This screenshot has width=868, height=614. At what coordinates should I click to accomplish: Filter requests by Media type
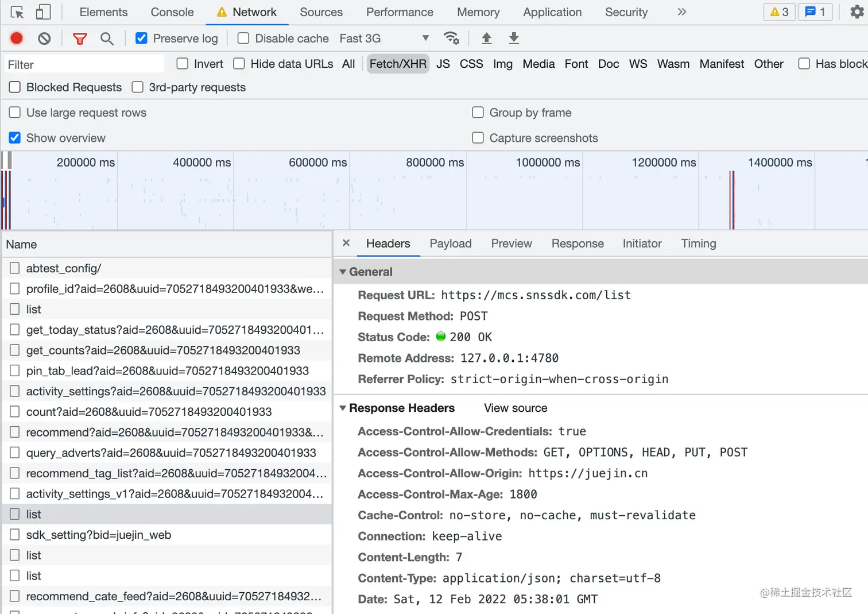(x=538, y=64)
